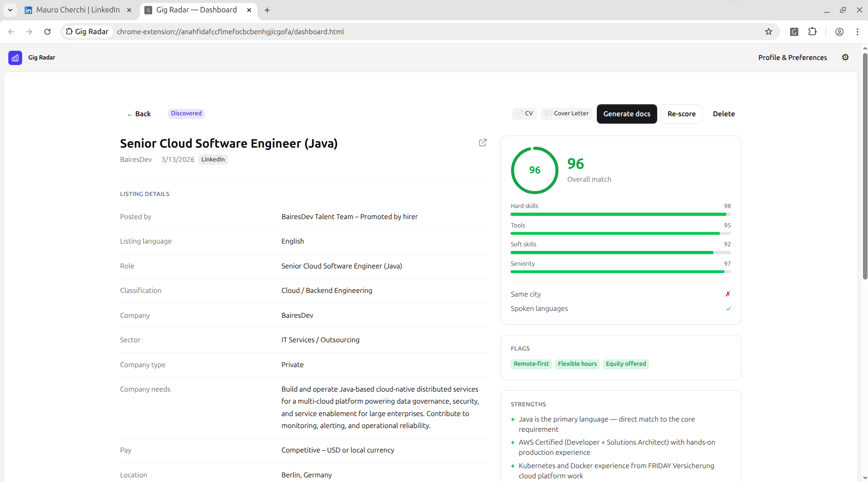
Task: Switch to Mauro Cherchi LinkedIn tab
Action: click(x=77, y=10)
